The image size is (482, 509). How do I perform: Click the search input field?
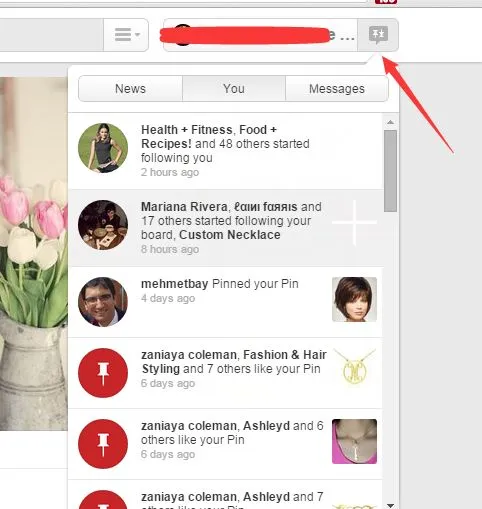click(x=52, y=35)
